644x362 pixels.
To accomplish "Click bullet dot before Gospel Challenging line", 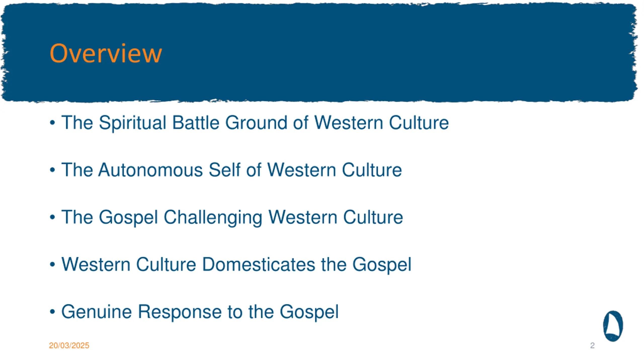I will (52, 217).
